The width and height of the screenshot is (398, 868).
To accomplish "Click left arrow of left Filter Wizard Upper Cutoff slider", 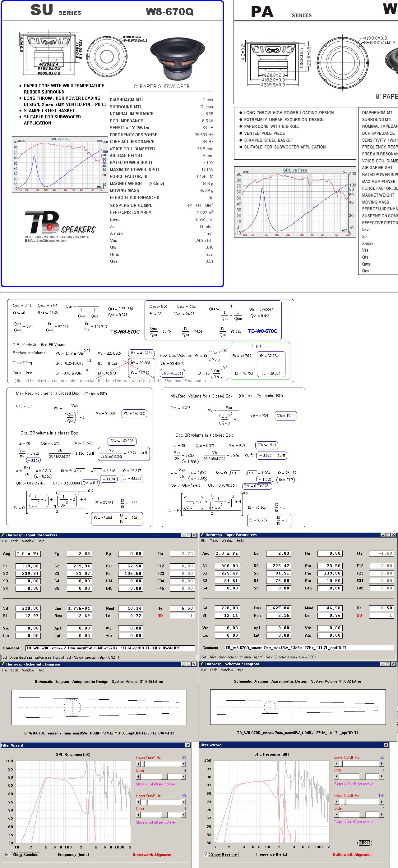I will click(x=138, y=802).
